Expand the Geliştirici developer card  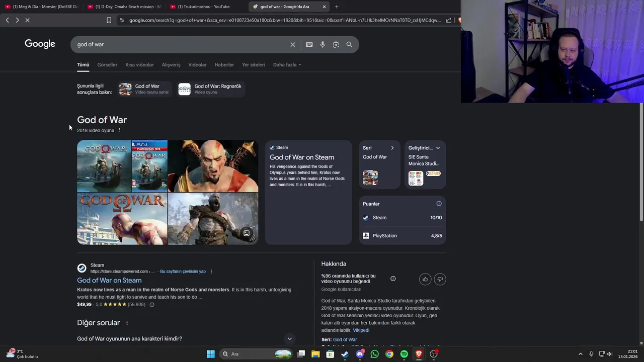pos(438,148)
